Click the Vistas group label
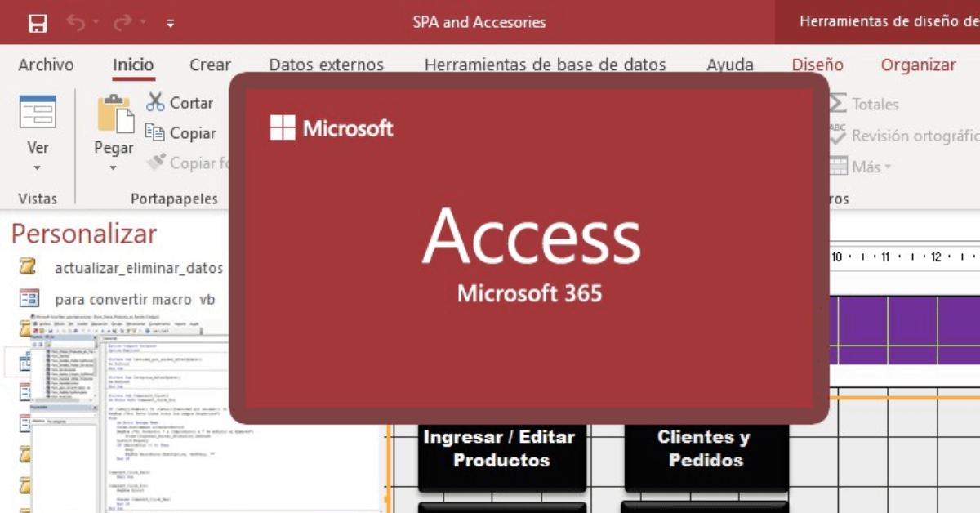 [x=38, y=199]
